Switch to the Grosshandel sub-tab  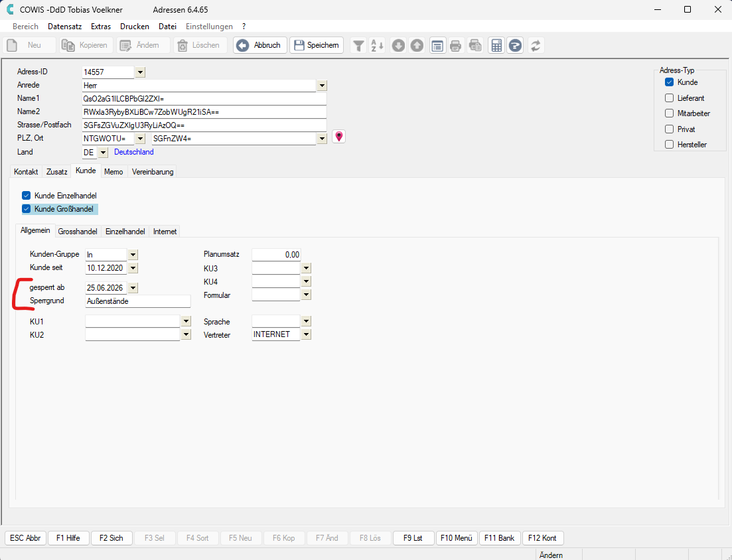coord(78,232)
